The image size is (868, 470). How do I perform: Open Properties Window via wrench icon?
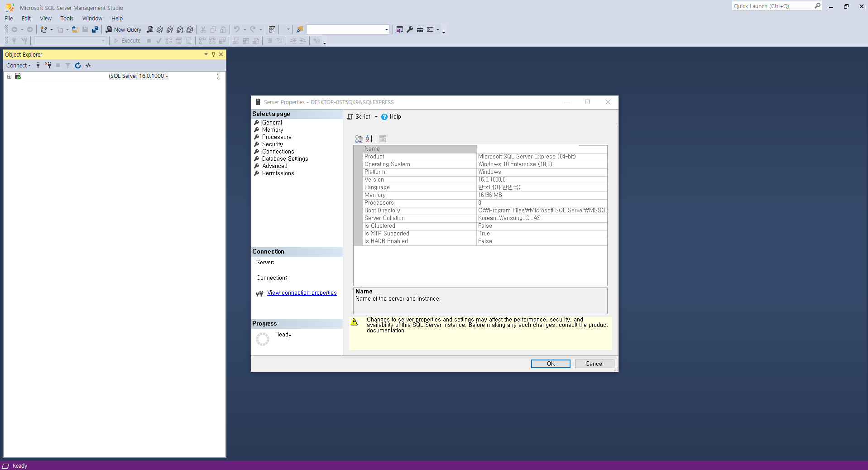click(x=410, y=29)
